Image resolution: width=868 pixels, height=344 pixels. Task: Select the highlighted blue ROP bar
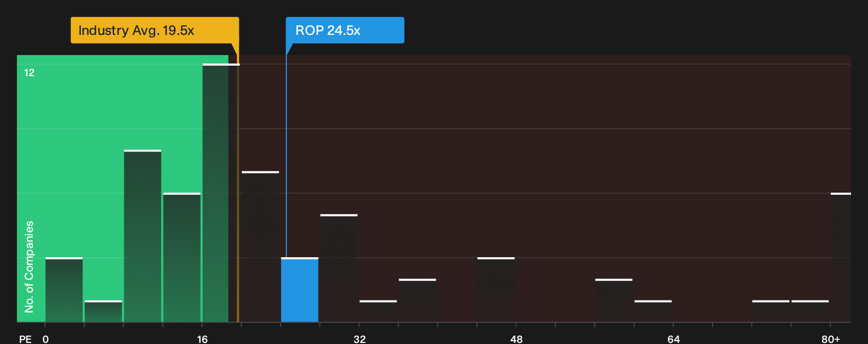pos(300,290)
